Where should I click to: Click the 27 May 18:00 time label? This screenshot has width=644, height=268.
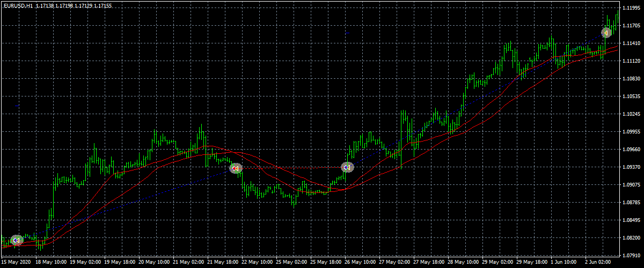point(429,263)
